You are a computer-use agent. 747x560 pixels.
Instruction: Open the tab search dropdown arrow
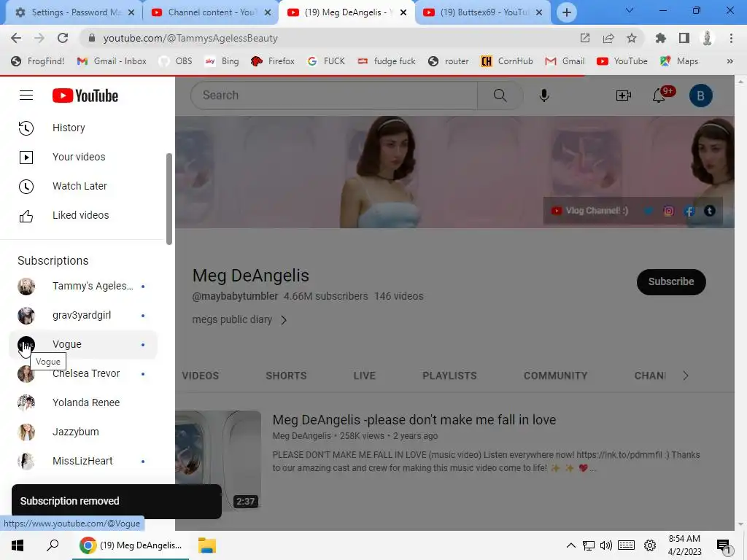tap(629, 10)
